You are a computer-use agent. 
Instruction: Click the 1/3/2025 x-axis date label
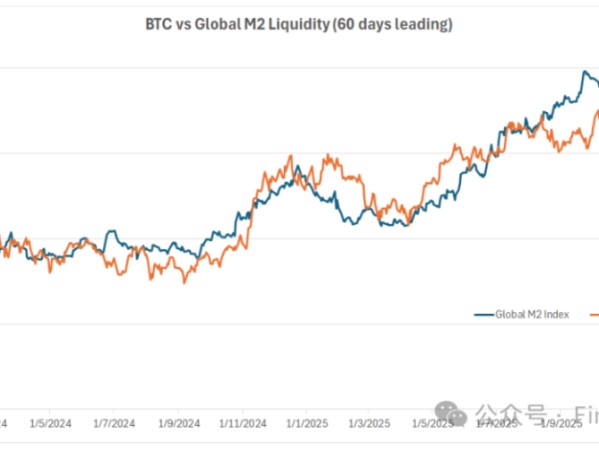pyautogui.click(x=369, y=423)
